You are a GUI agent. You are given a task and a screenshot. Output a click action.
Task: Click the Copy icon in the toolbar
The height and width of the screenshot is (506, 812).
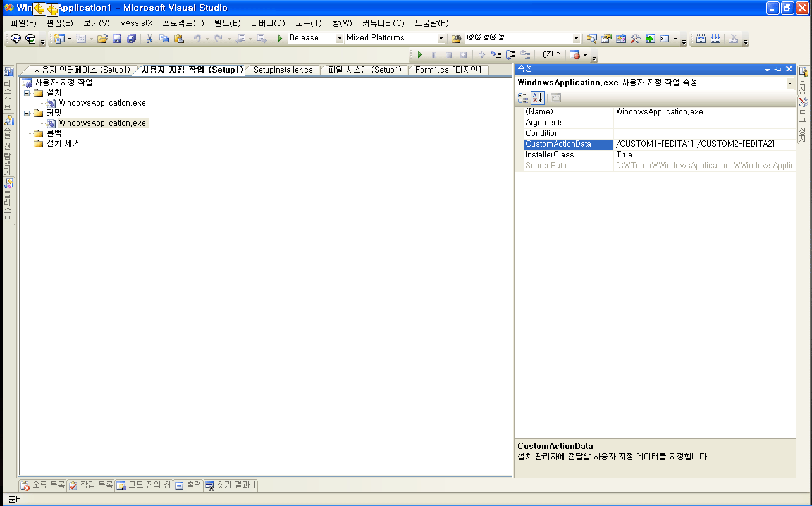pos(164,39)
